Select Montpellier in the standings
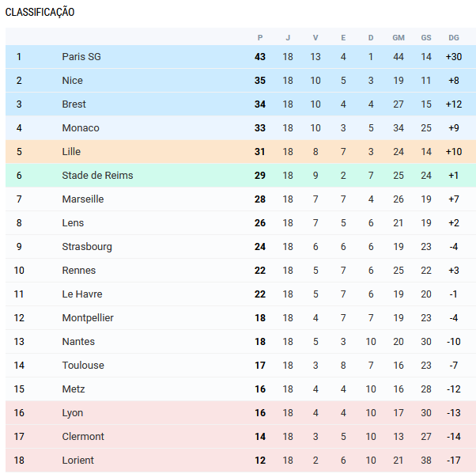 pos(88,318)
